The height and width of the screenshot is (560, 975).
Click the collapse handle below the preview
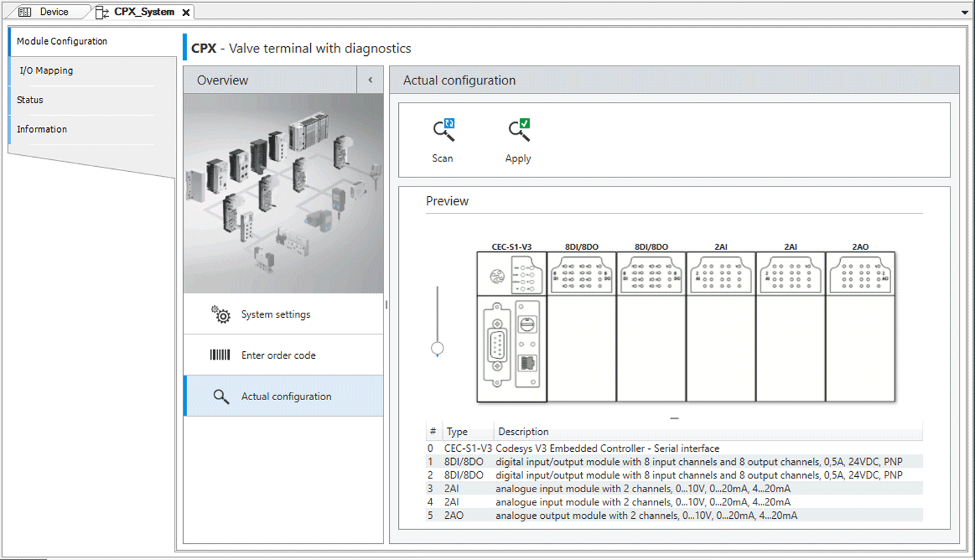coord(675,418)
